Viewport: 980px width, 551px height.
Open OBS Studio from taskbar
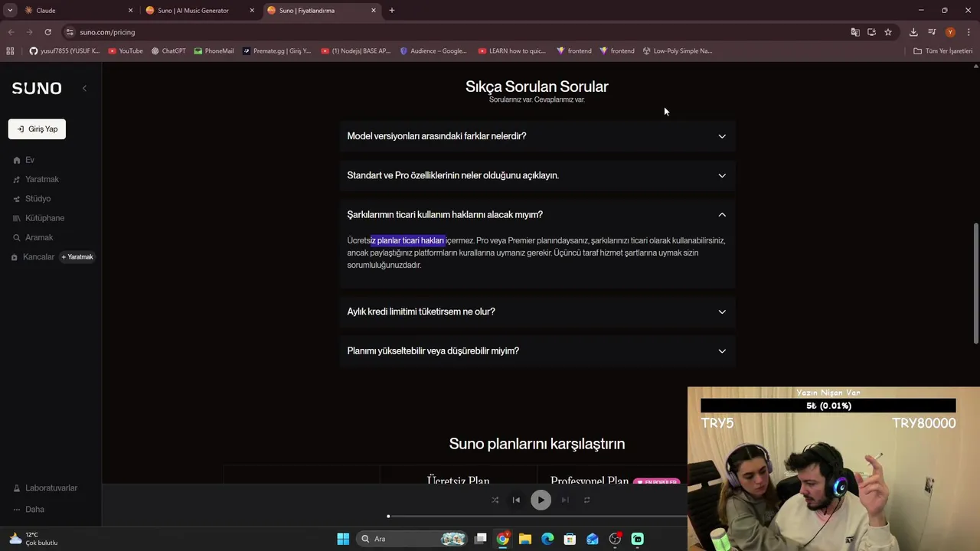pyautogui.click(x=615, y=539)
